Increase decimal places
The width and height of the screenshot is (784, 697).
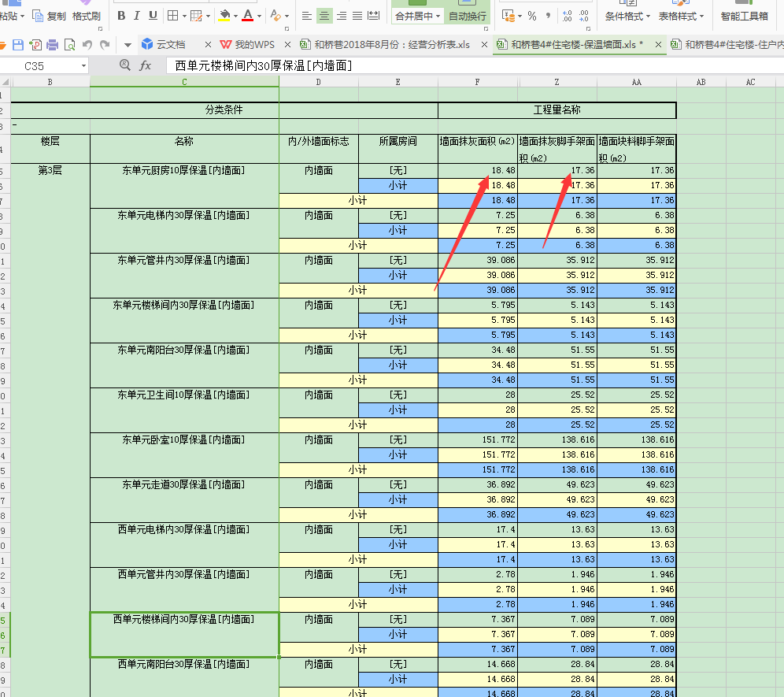point(567,16)
